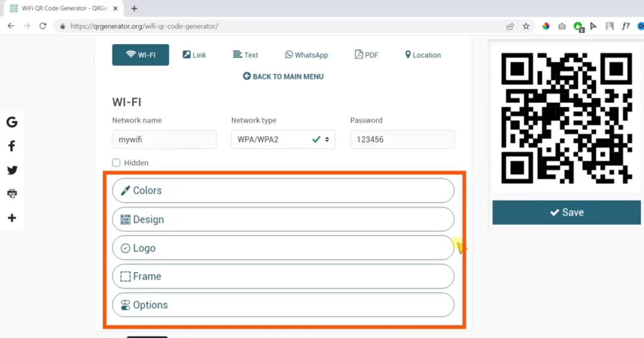Share on Twitter sidebar icon
The width and height of the screenshot is (644, 338).
coord(12,170)
